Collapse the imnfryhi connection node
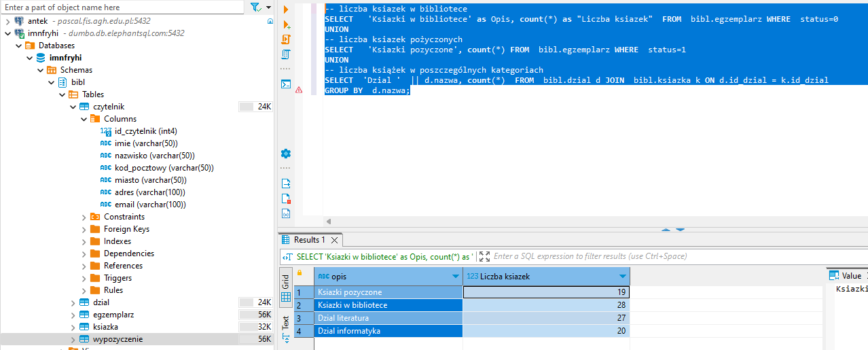Image resolution: width=868 pixels, height=350 pixels. (x=7, y=33)
